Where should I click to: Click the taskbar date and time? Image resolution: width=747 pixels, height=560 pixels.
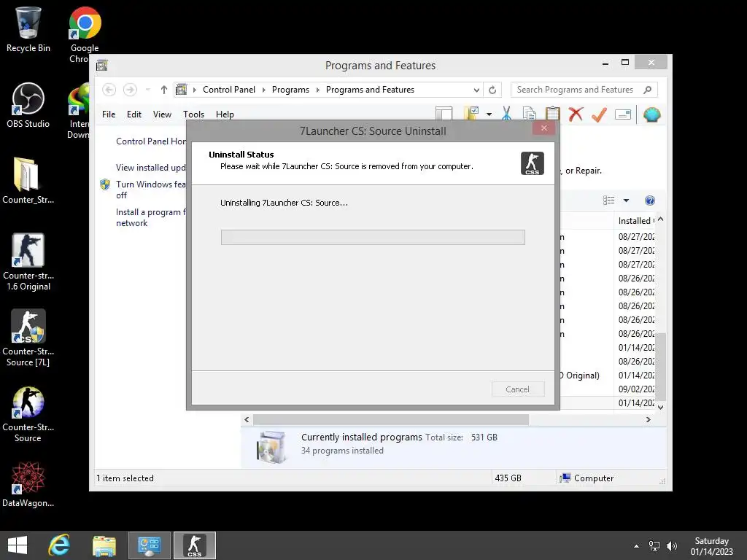[x=712, y=546]
